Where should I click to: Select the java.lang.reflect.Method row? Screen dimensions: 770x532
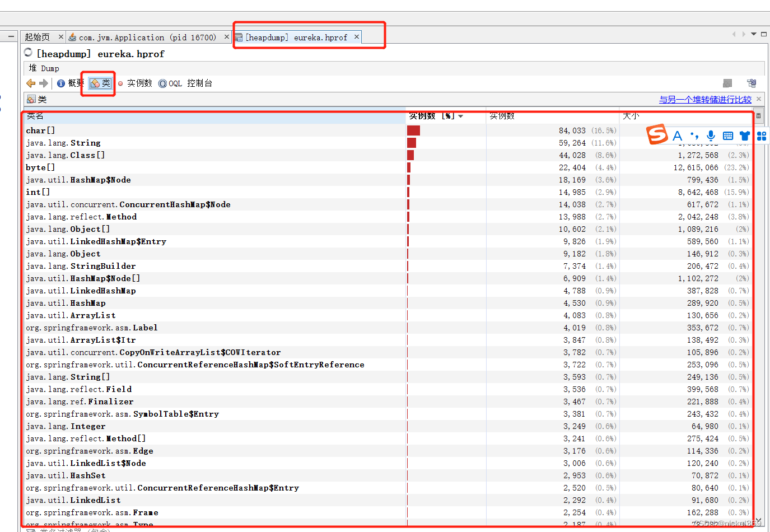click(x=389, y=217)
